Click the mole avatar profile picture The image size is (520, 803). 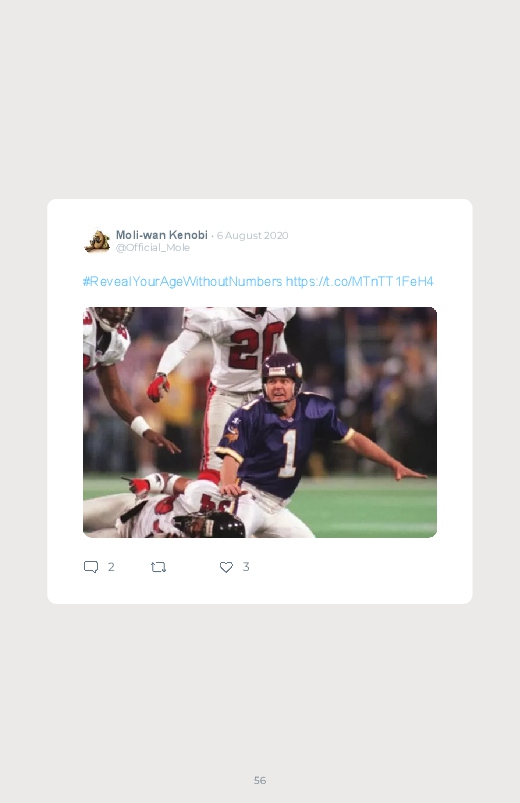[x=97, y=241]
